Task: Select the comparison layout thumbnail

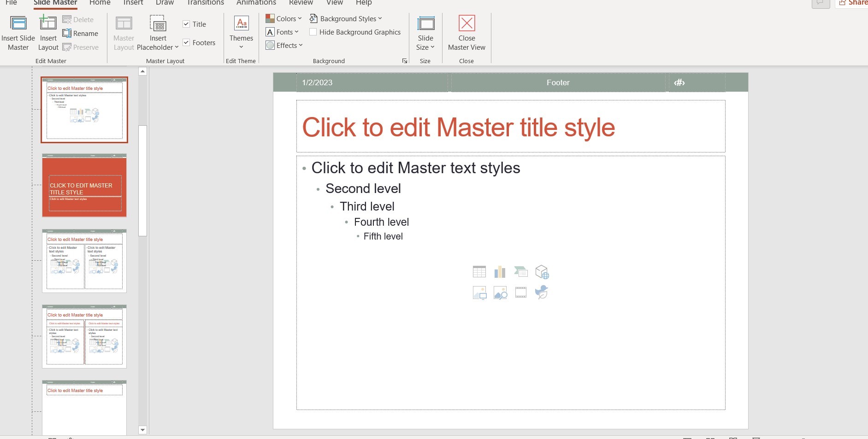Action: pyautogui.click(x=84, y=336)
